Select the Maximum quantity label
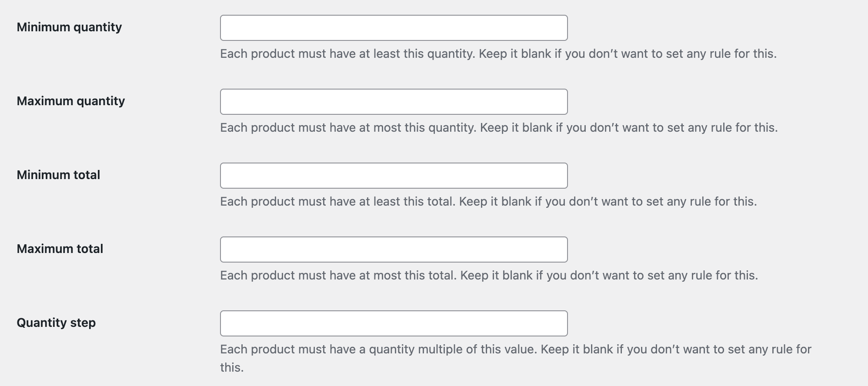 click(71, 101)
